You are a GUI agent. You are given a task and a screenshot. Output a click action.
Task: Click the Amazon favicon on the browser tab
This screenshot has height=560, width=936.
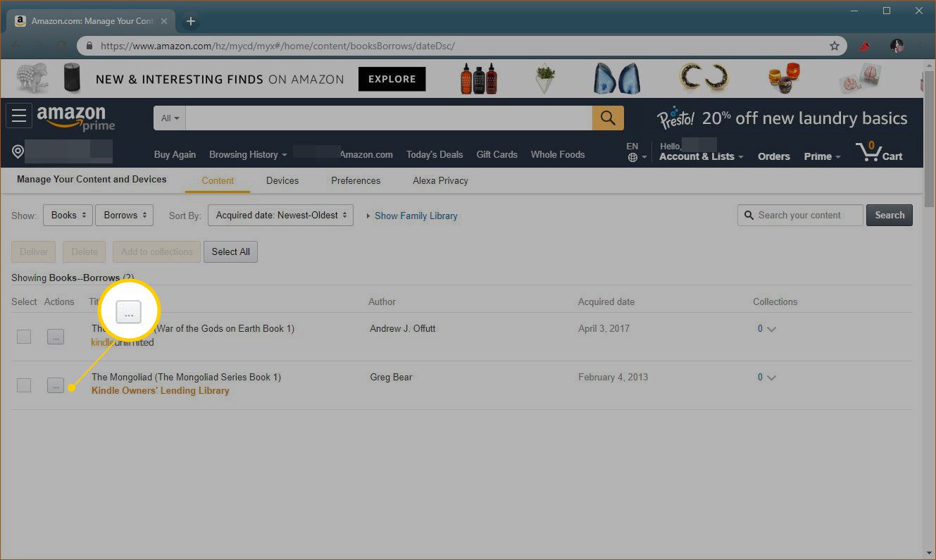[21, 21]
